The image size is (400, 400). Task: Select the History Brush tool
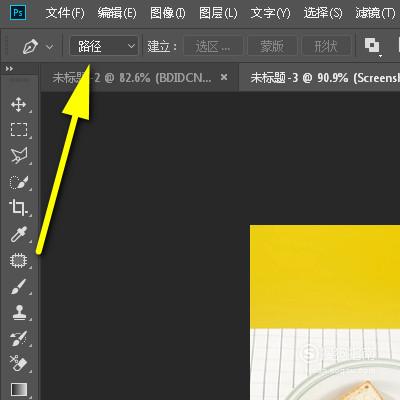(x=19, y=338)
